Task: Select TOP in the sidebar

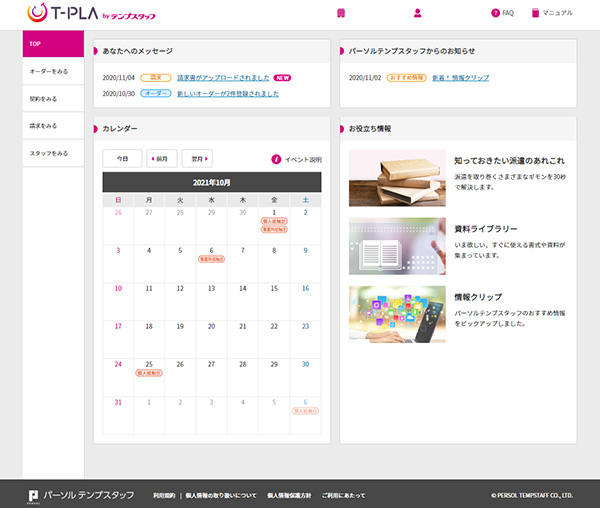Action: (x=53, y=44)
